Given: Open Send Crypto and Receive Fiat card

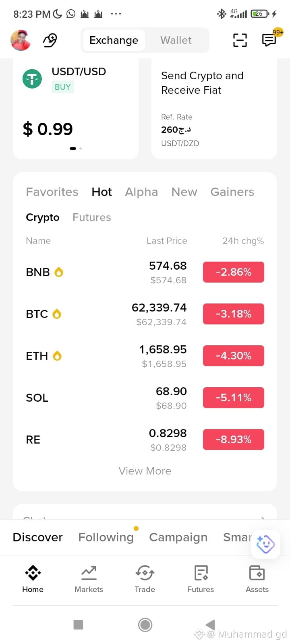Looking at the screenshot, I should pyautogui.click(x=214, y=109).
